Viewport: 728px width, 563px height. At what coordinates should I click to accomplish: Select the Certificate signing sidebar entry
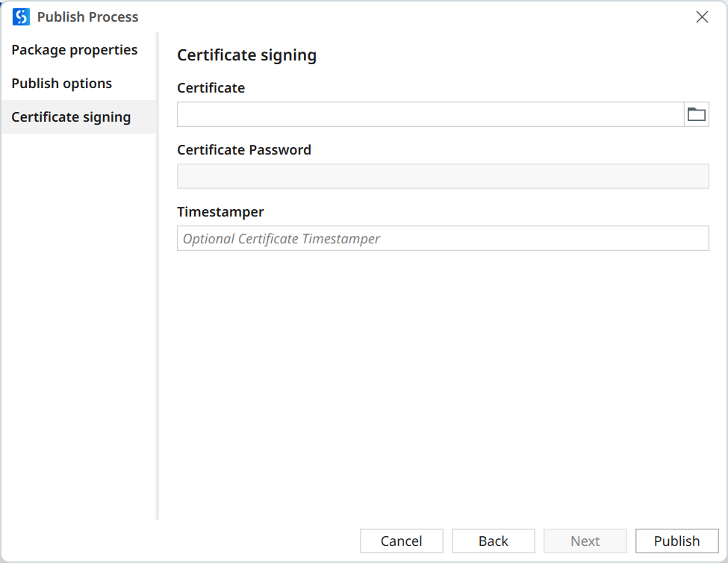[71, 116]
